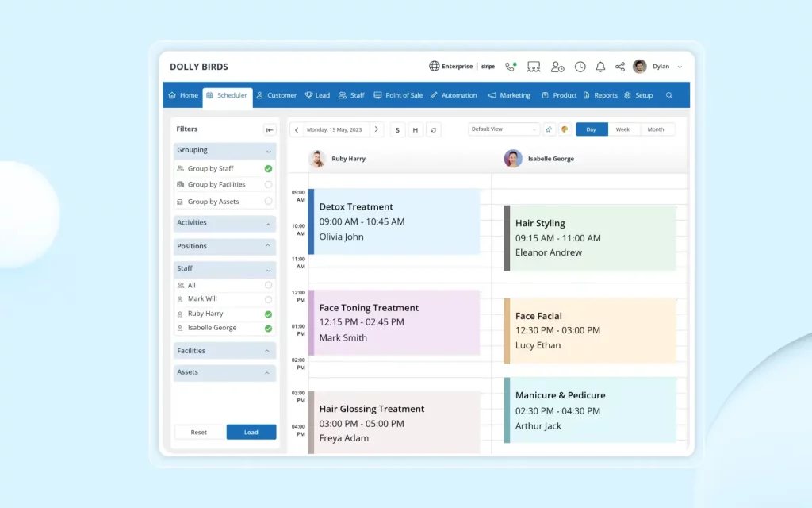Open the group meeting icon in header

(534, 67)
